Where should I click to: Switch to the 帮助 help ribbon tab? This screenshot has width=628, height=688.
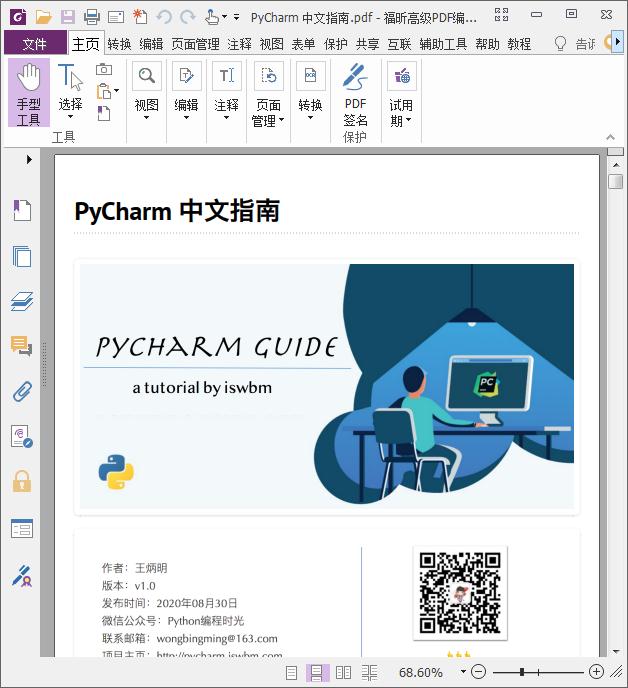pyautogui.click(x=488, y=44)
